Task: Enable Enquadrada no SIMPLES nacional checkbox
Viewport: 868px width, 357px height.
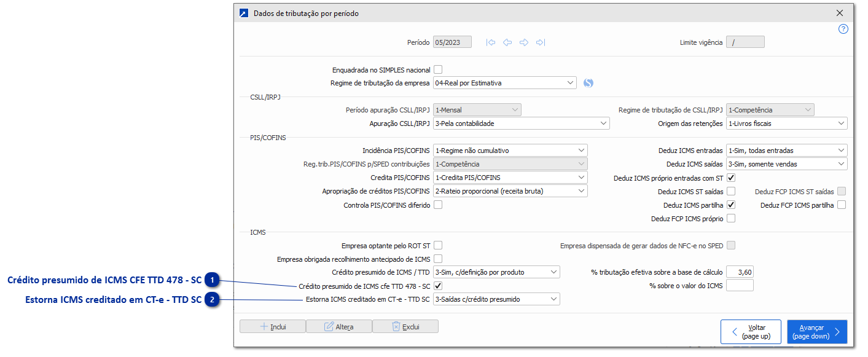Action: [438, 69]
